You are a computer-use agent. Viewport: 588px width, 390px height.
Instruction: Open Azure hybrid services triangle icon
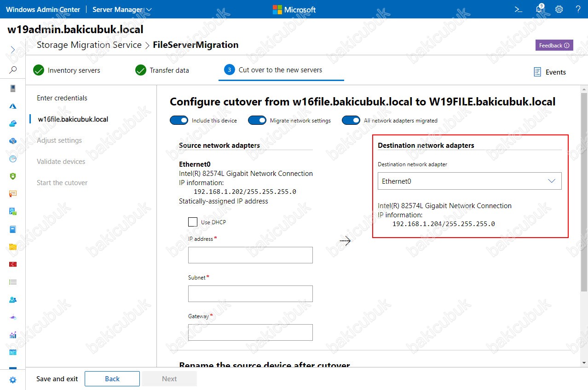pos(13,106)
